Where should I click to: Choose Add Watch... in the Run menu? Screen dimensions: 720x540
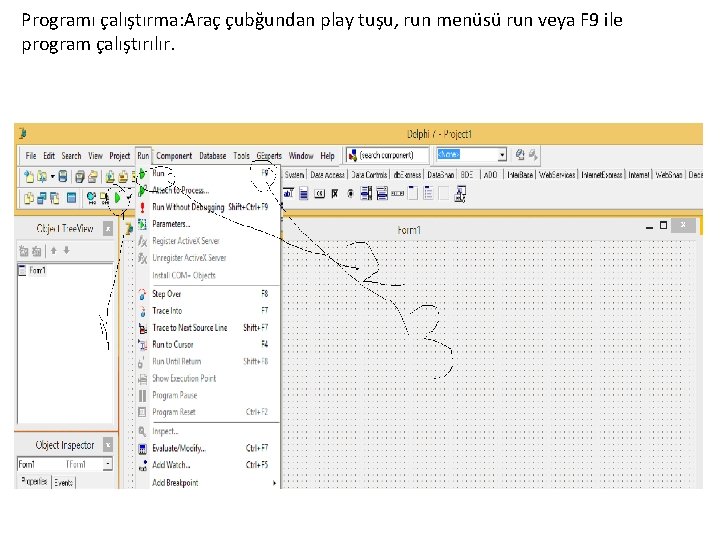tap(208, 465)
